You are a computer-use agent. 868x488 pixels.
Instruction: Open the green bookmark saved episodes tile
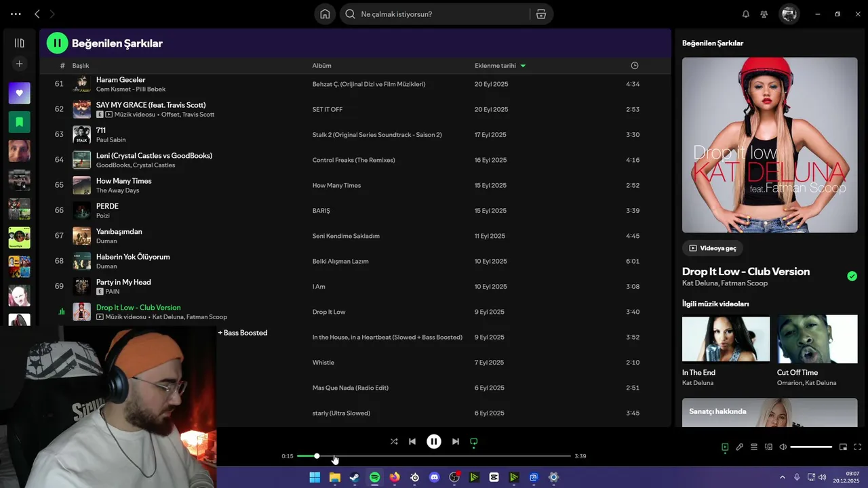pyautogui.click(x=19, y=122)
